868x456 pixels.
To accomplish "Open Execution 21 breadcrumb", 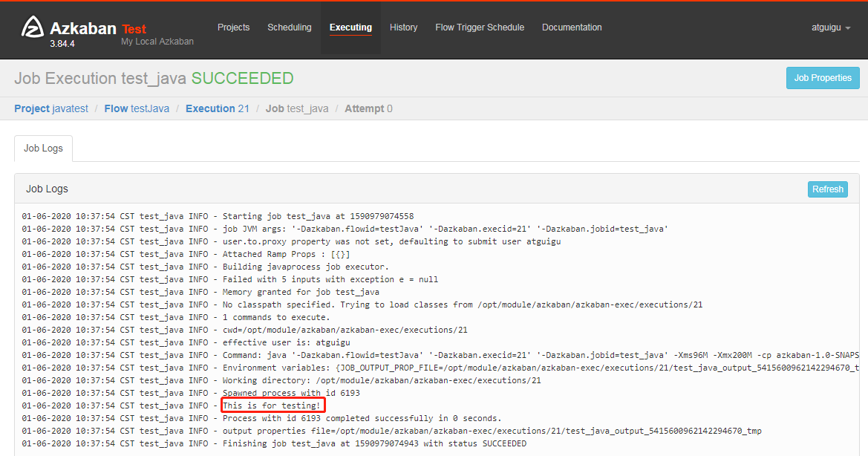I will tap(218, 108).
